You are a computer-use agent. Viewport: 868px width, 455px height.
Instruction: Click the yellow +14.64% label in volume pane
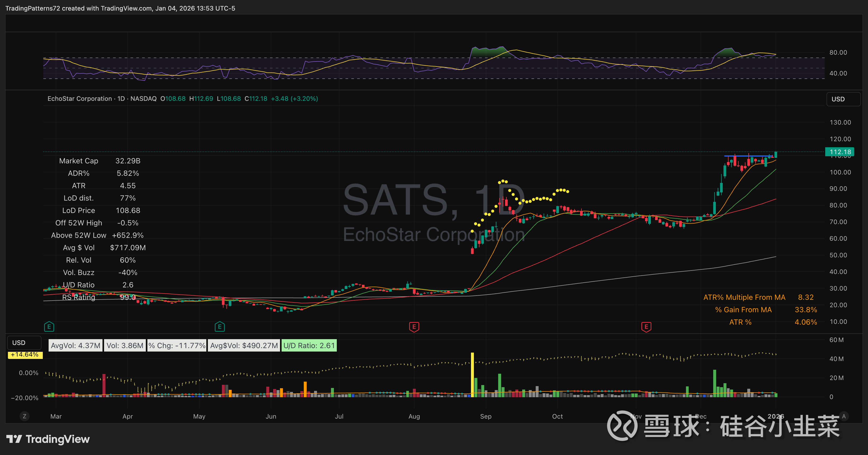(25, 355)
